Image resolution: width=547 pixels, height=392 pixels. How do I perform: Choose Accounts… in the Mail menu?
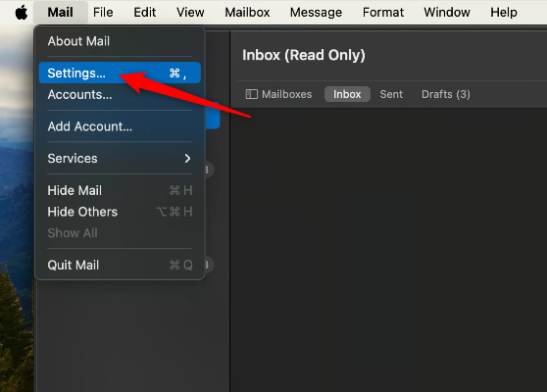(120, 94)
